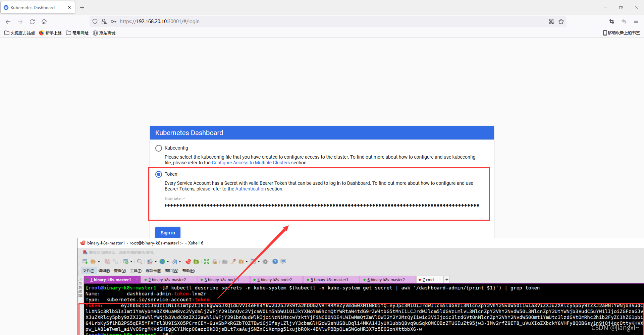Click the Xshell font settings icon
This screenshot has width=644, height=335.
point(174,262)
